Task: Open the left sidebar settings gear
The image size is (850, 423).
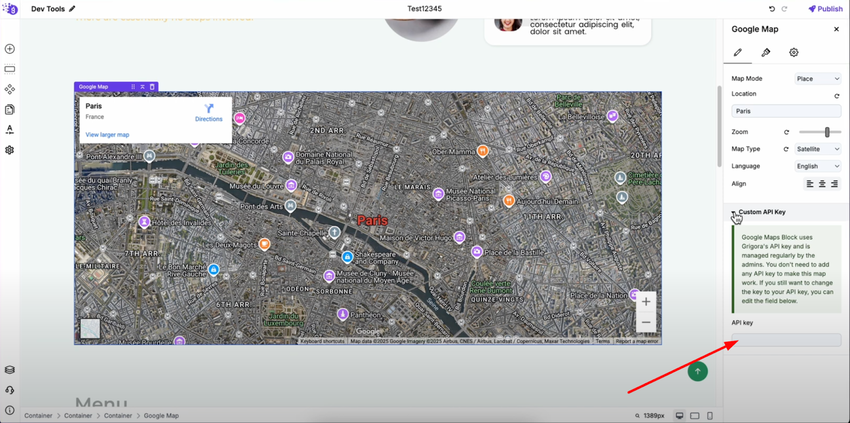Action: [x=9, y=150]
